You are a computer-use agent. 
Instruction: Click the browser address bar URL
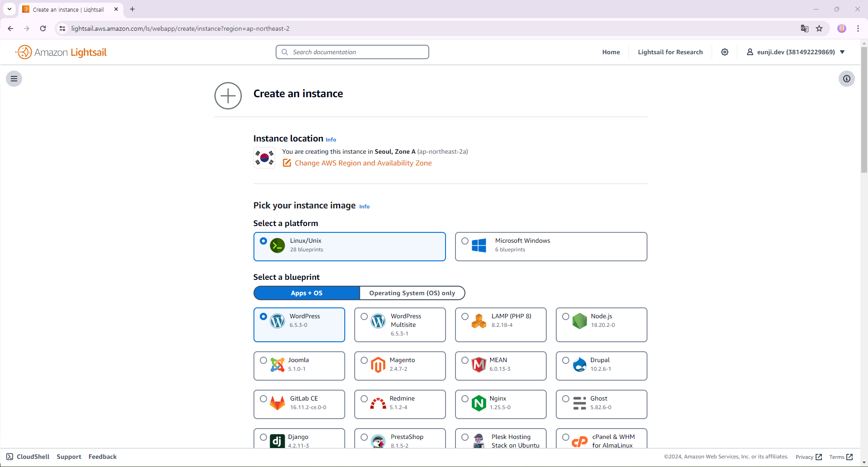(x=180, y=28)
